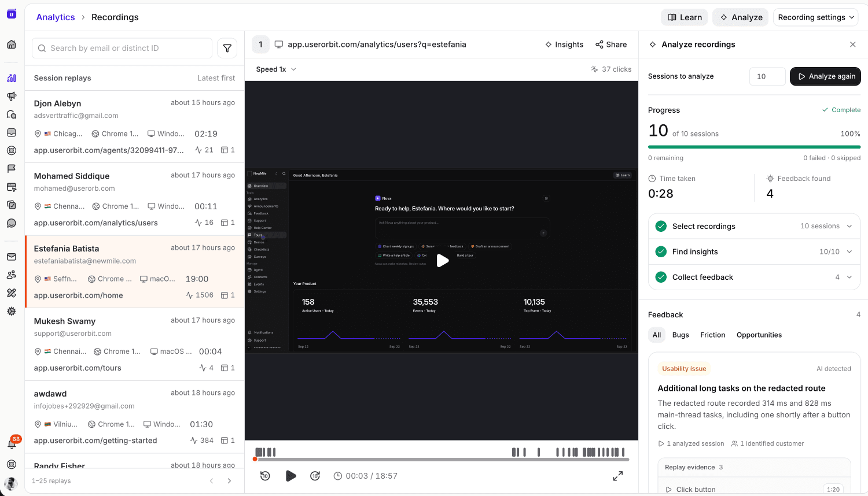The width and height of the screenshot is (868, 496).
Task: Open the Announcements megaphone sidebar icon
Action: [12, 96]
